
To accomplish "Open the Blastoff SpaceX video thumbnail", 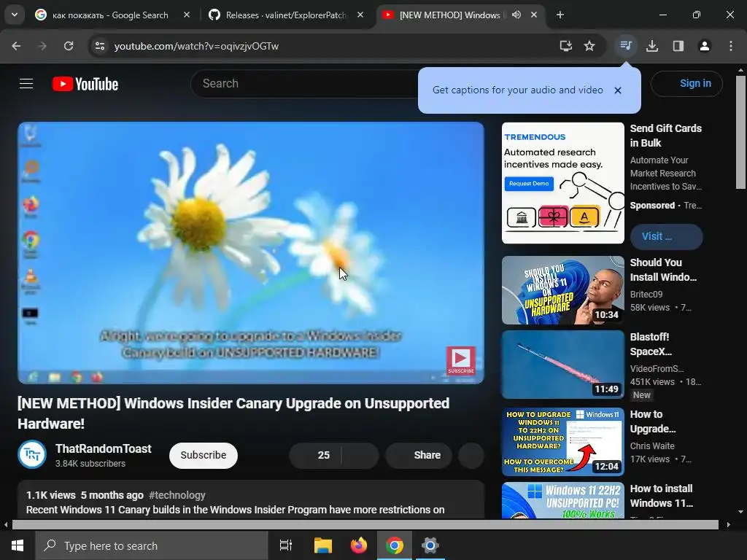I will 562,365.
